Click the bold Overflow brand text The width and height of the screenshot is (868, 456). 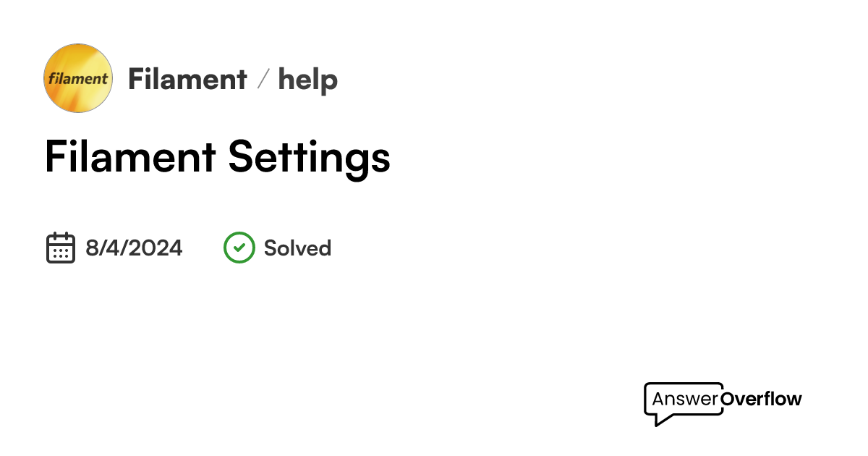[x=762, y=399]
